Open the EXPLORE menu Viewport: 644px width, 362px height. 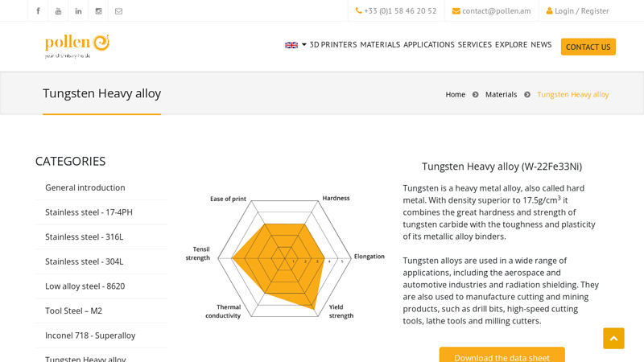point(511,45)
